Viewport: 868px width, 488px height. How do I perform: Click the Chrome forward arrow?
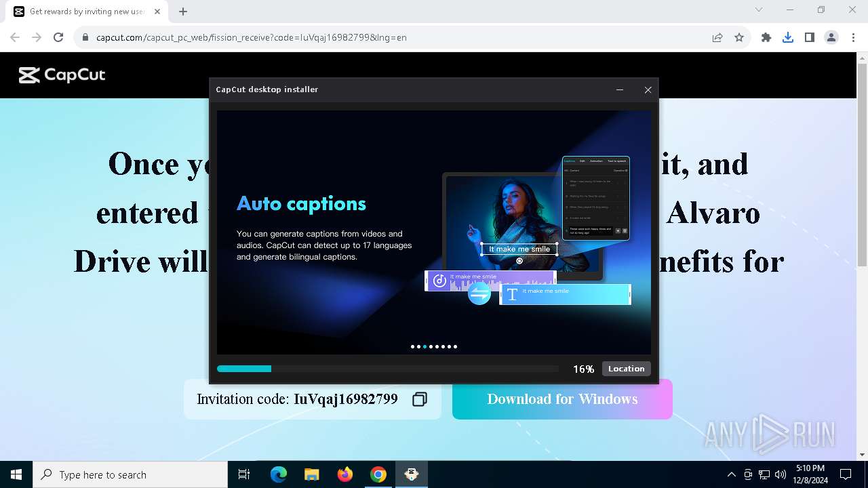pos(37,37)
